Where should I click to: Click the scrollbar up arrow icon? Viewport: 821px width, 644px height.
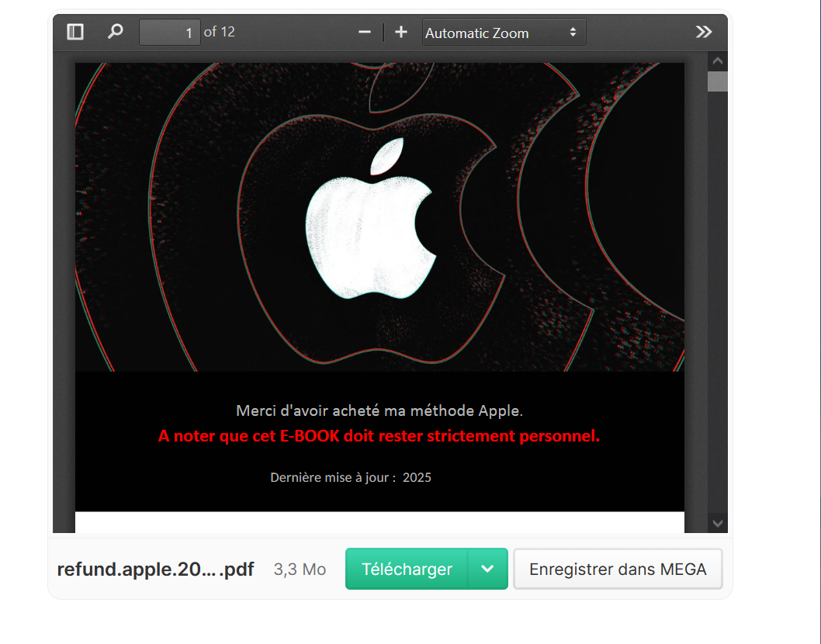[x=717, y=60]
